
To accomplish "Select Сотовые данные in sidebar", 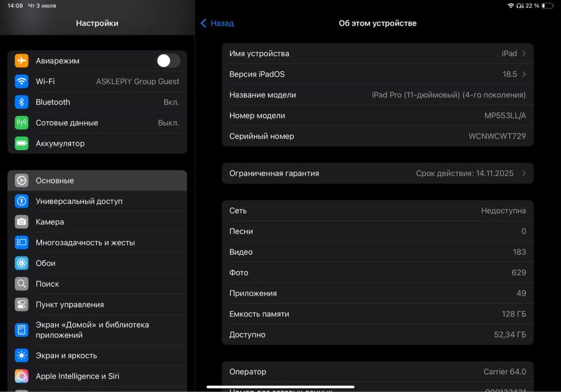I will click(x=97, y=123).
